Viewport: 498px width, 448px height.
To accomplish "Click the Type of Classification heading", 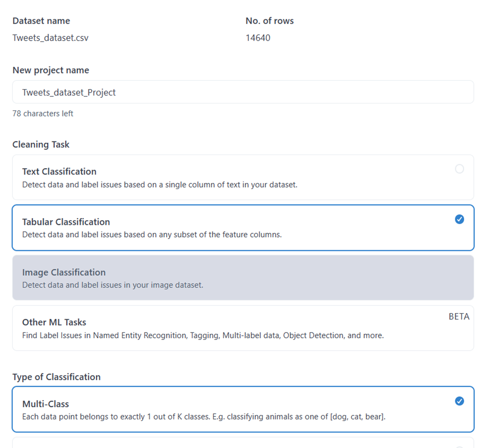I will (57, 377).
